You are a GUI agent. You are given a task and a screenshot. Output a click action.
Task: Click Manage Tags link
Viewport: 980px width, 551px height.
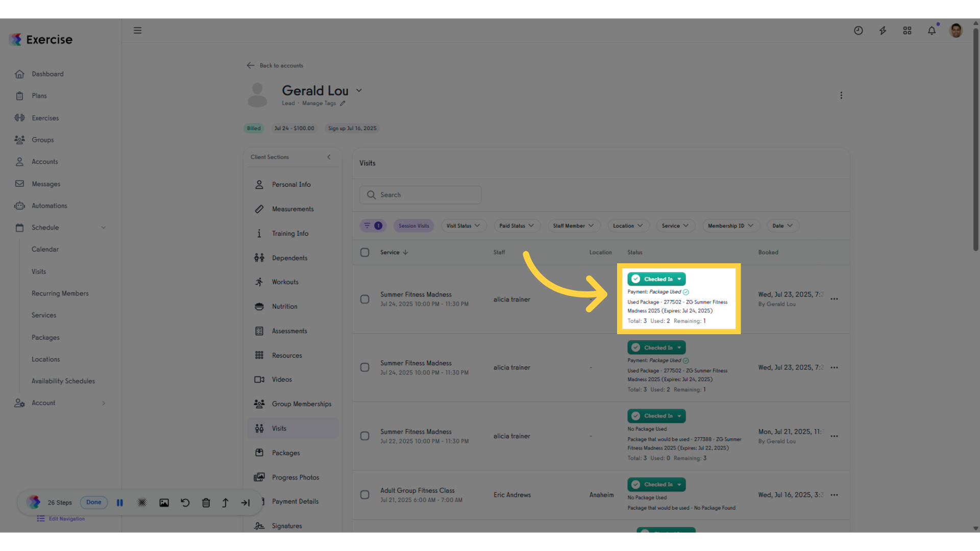(319, 104)
